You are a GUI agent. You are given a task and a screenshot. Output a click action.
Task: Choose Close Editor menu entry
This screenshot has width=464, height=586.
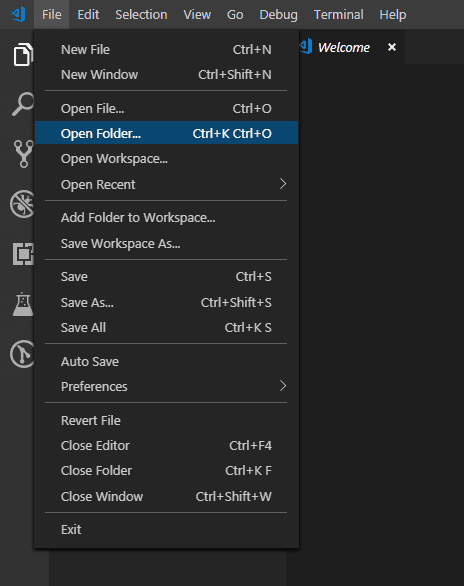tap(166, 445)
